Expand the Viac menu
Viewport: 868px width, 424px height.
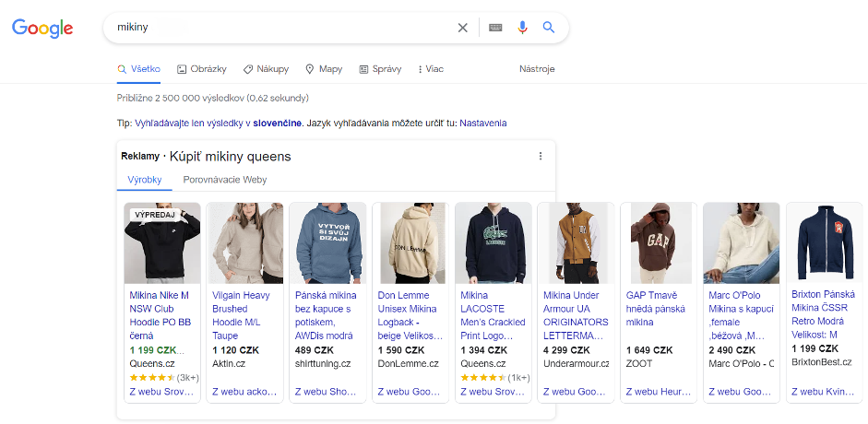click(431, 69)
